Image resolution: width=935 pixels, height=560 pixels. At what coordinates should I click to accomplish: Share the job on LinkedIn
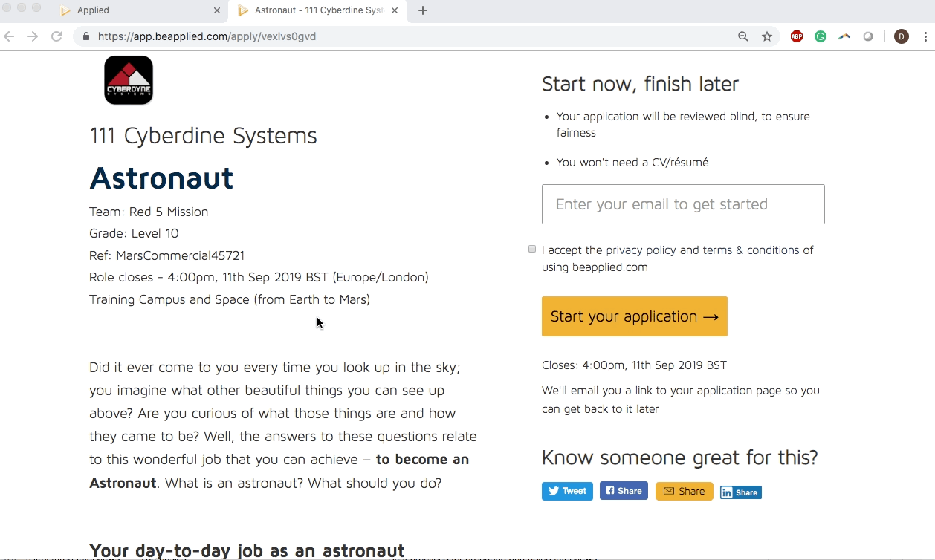coord(740,492)
